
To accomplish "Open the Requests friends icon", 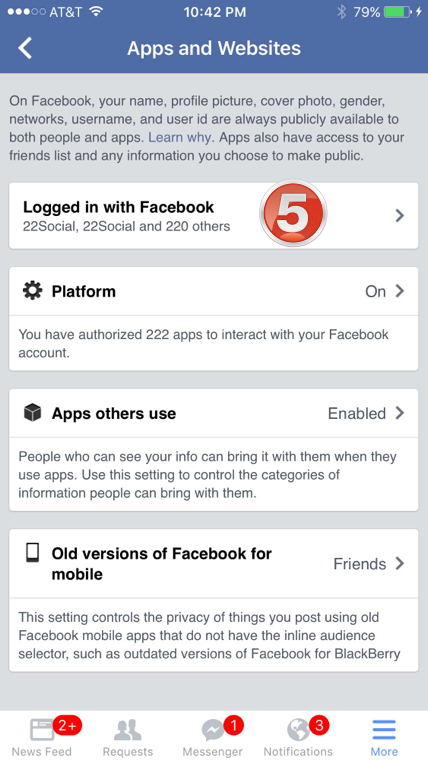I will [128, 729].
